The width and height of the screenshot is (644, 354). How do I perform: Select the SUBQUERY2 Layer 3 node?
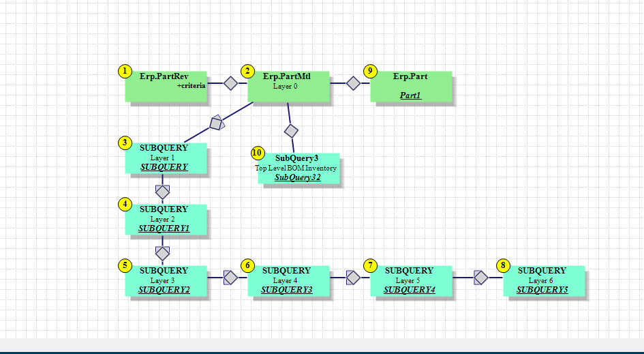166,281
